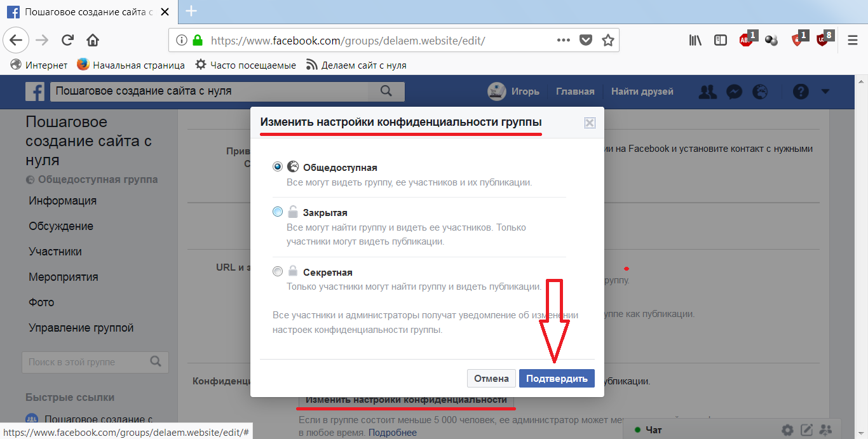Screen dimensions: 868x439
Task: Open Участники section in group sidebar
Action: pos(55,252)
